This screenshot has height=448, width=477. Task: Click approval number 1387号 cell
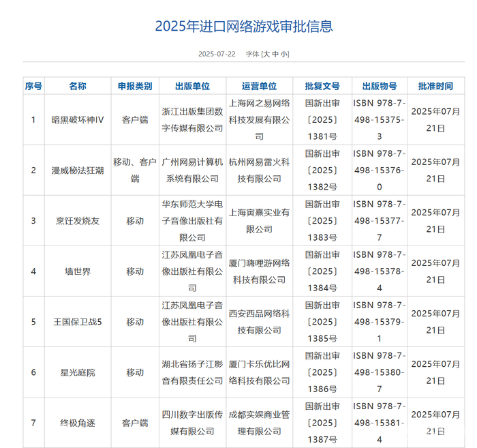[x=322, y=423]
